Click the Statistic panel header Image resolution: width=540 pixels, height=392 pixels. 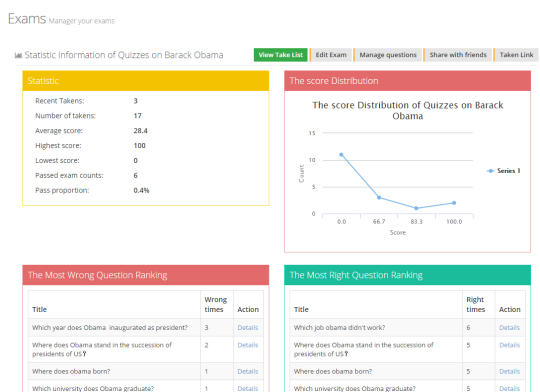pos(146,81)
